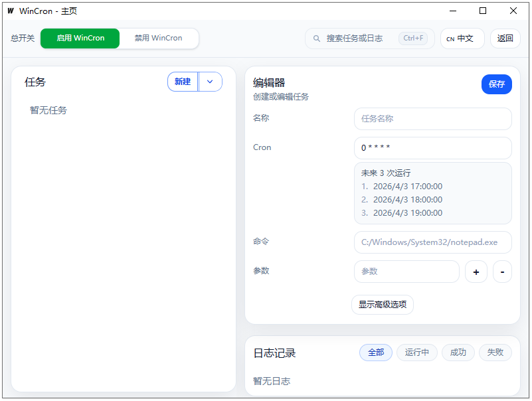The height and width of the screenshot is (401, 532).
Task: Click the magnifier icon in the search box
Action: point(317,38)
